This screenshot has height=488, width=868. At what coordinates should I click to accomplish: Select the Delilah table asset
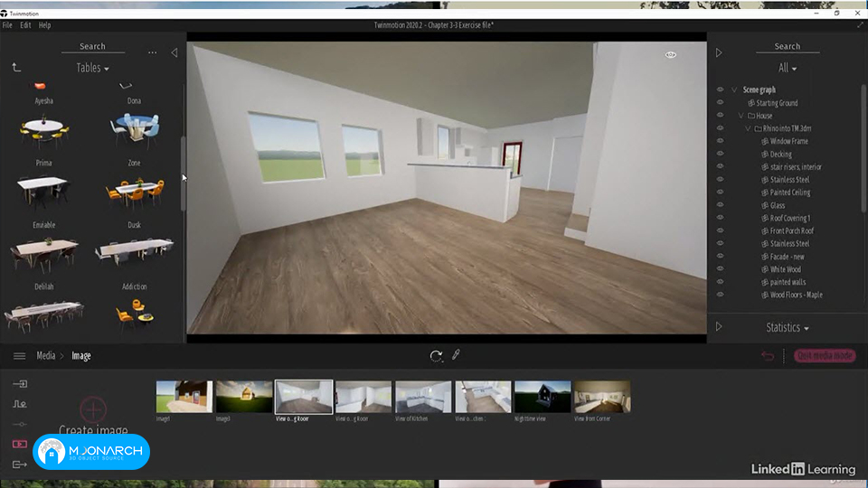[43, 255]
